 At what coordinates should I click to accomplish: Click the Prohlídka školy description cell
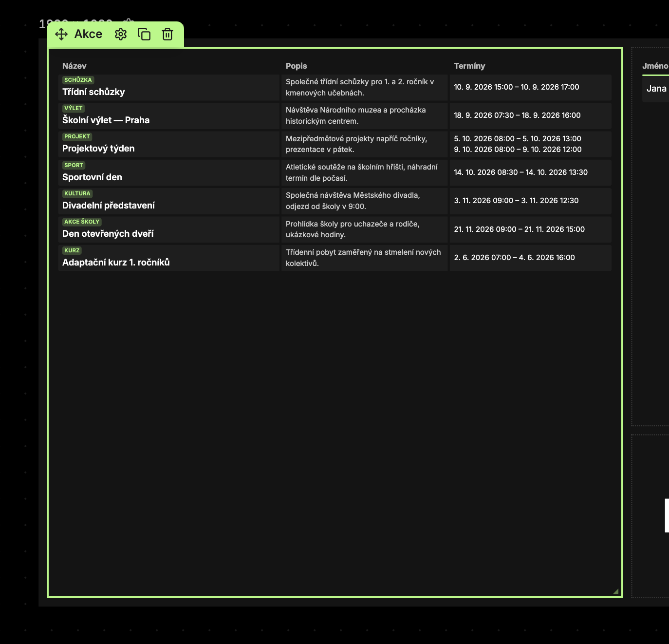pyautogui.click(x=364, y=229)
